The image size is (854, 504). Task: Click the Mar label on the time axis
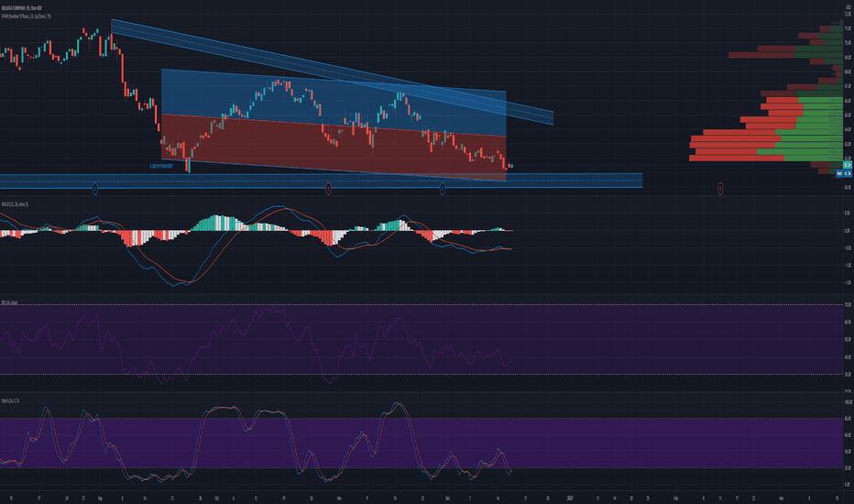coord(781,498)
